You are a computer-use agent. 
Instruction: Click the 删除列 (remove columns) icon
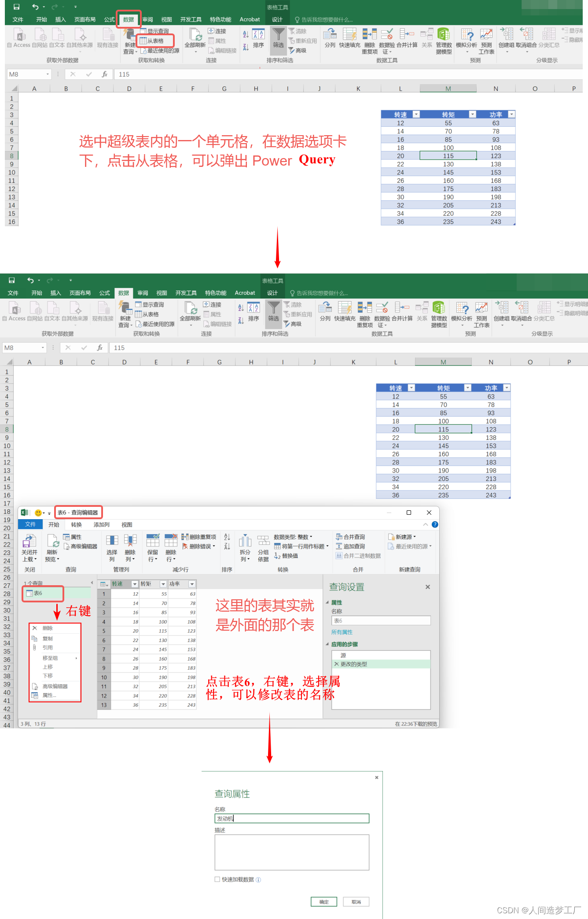tap(130, 547)
